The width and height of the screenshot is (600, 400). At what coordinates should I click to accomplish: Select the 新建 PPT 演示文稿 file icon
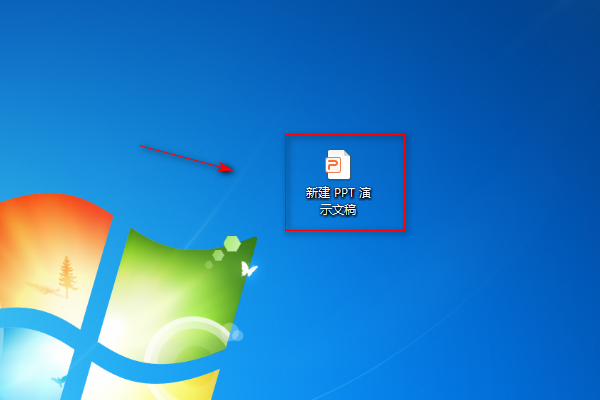338,165
